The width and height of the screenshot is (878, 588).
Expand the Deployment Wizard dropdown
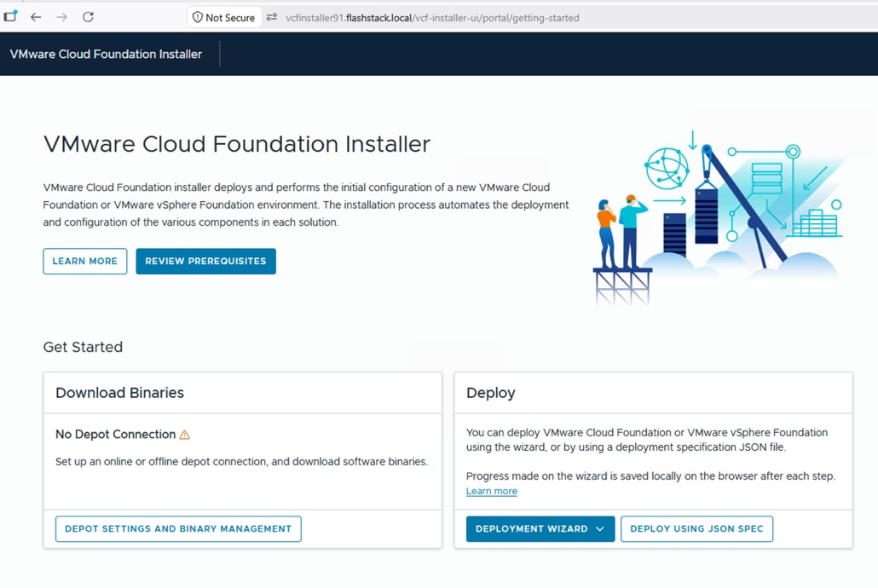540,528
